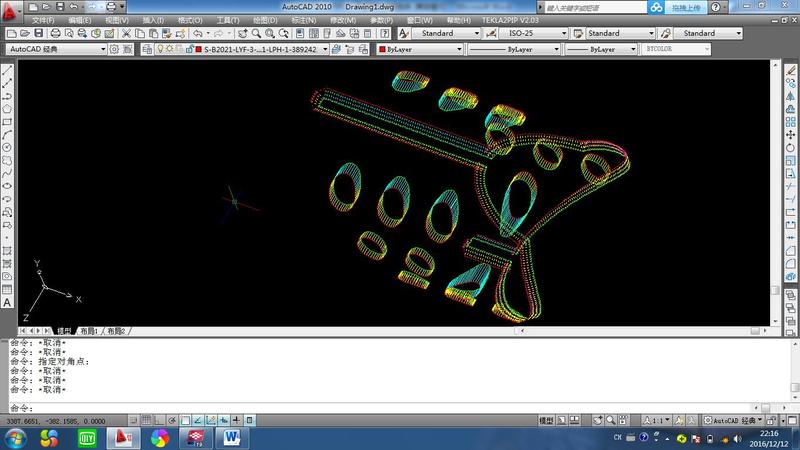Toggle the Model space status button
The image size is (800, 450).
point(547,421)
